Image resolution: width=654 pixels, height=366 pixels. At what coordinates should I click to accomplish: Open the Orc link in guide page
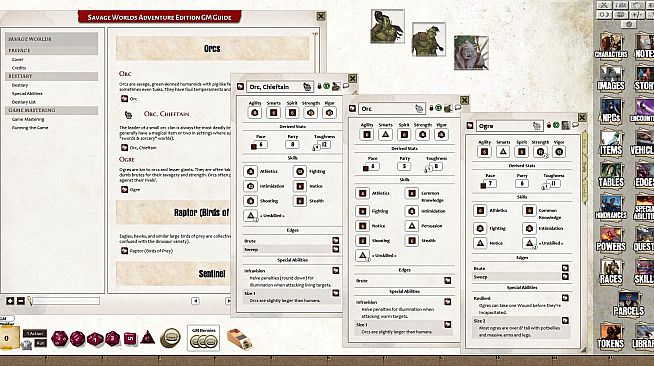pos(124,99)
